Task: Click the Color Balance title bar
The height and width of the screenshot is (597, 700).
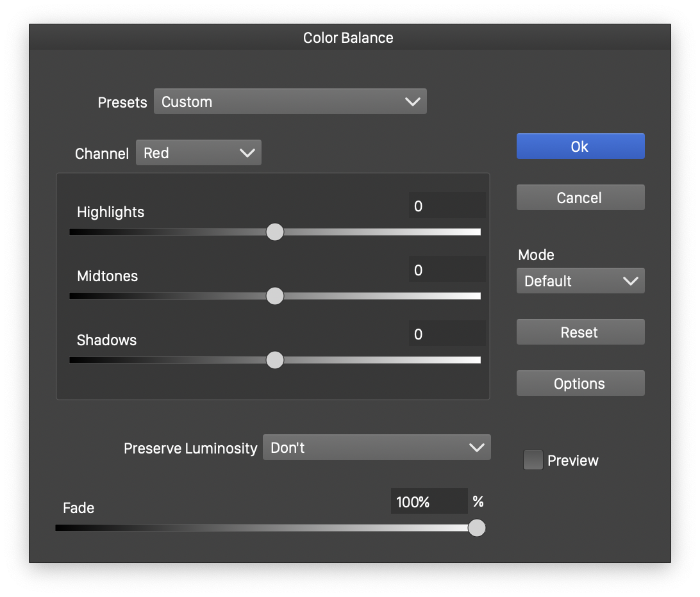Action: coord(348,38)
